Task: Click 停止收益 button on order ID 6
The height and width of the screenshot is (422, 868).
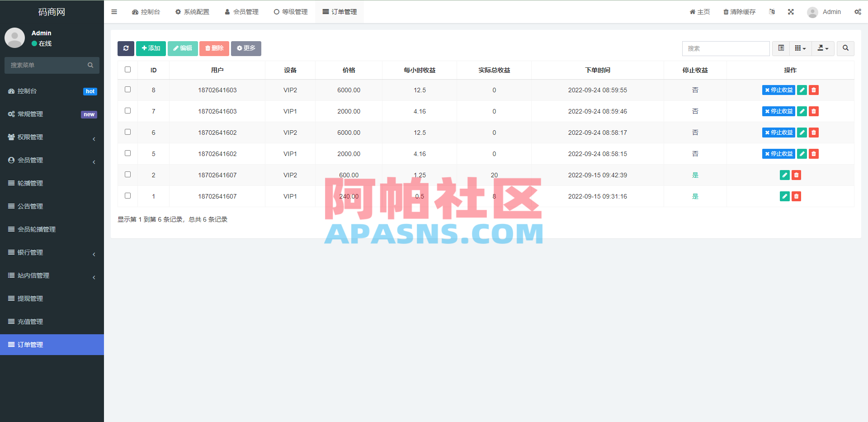Action: [x=778, y=133]
